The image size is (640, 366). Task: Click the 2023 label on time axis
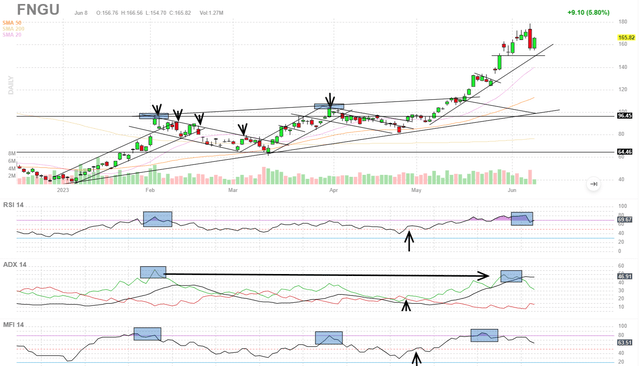coord(63,190)
